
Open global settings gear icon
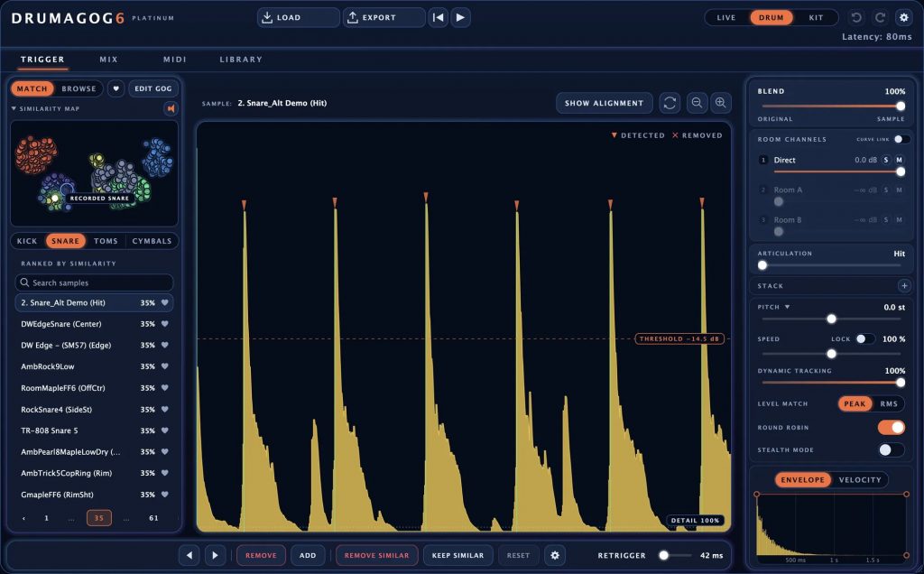pyautogui.click(x=903, y=17)
